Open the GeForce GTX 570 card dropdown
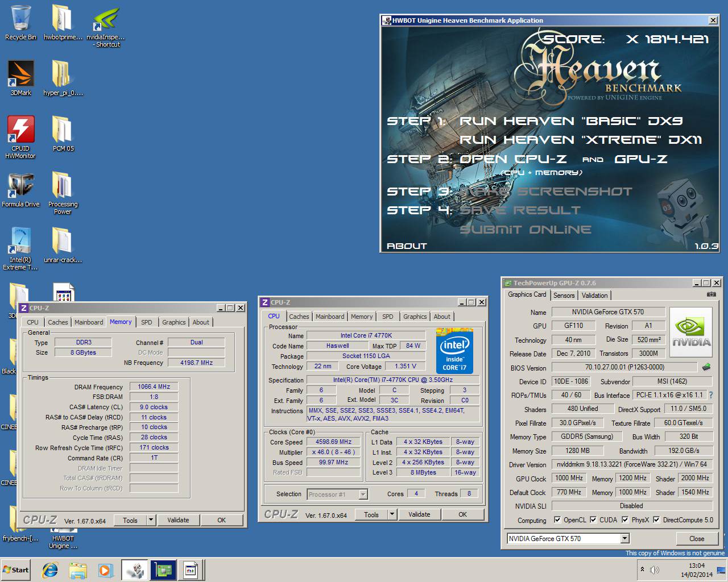728x582 pixels. tap(624, 538)
